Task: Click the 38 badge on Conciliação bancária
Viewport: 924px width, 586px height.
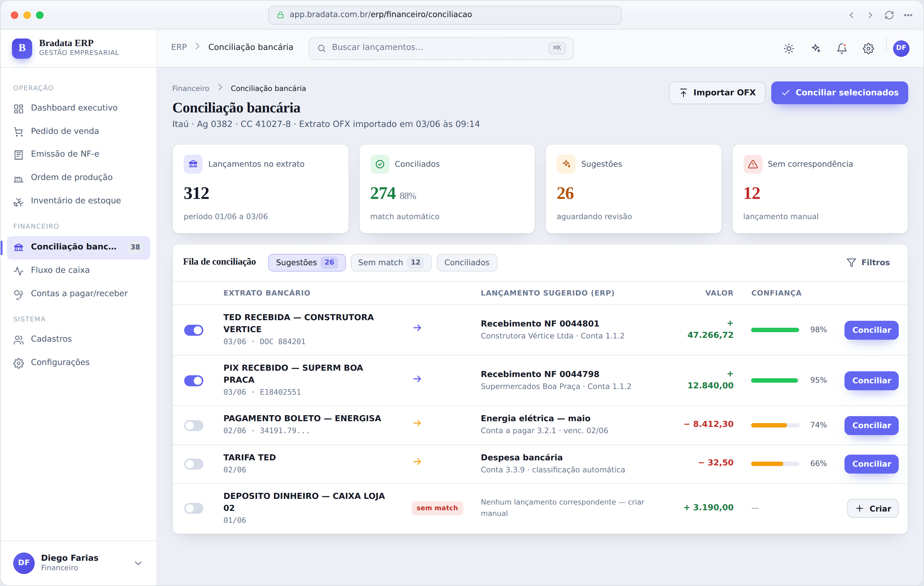Action: (135, 247)
